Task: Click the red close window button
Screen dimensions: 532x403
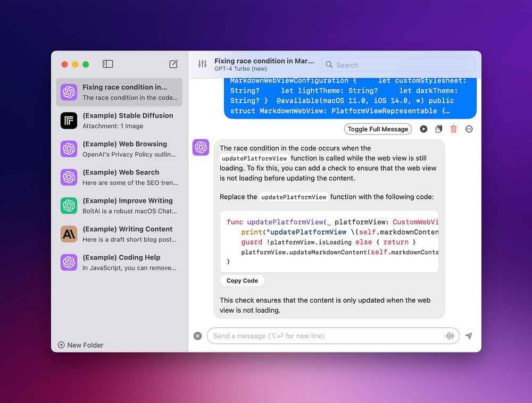Action: click(64, 64)
